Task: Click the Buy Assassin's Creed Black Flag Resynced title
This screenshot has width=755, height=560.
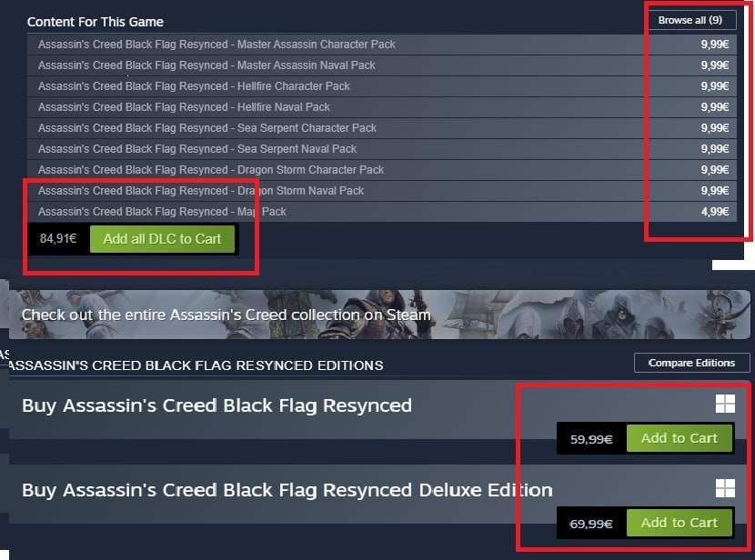Action: coord(216,405)
